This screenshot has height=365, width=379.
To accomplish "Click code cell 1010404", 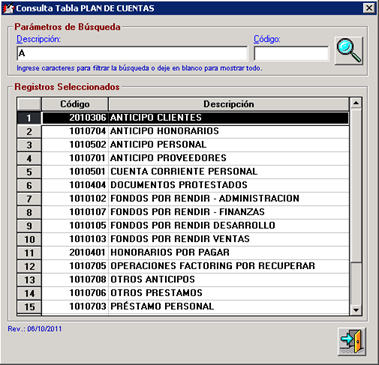I will [x=75, y=185].
